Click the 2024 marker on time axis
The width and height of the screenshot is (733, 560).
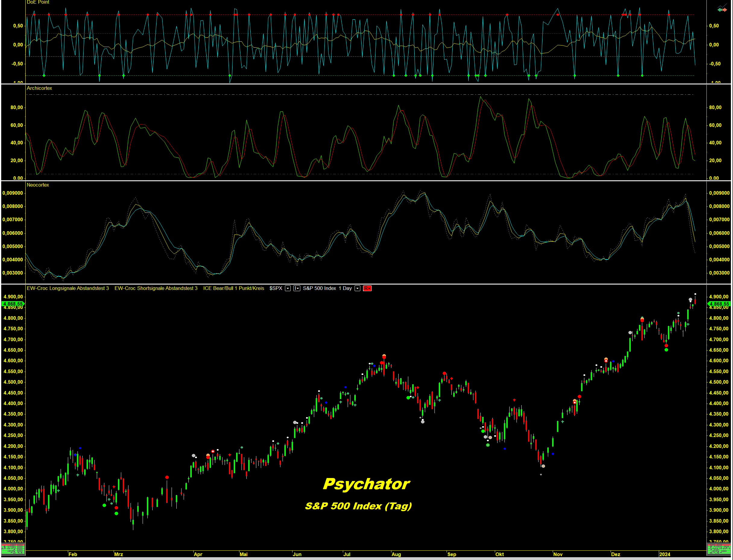tap(665, 554)
